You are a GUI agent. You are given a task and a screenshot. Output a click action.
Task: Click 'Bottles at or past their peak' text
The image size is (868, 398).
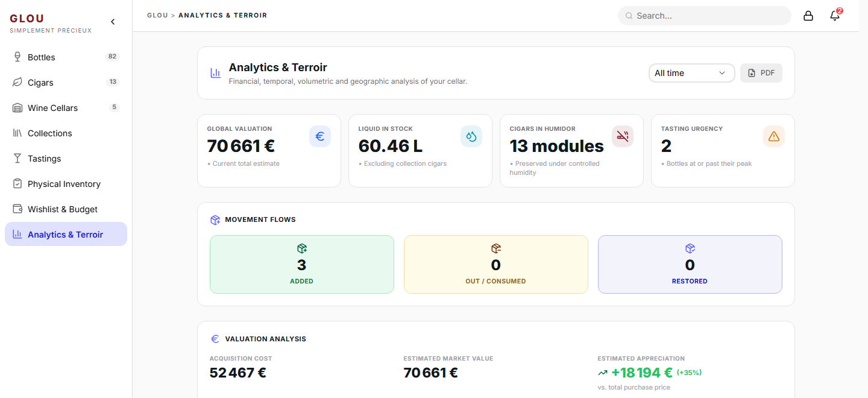pos(709,163)
